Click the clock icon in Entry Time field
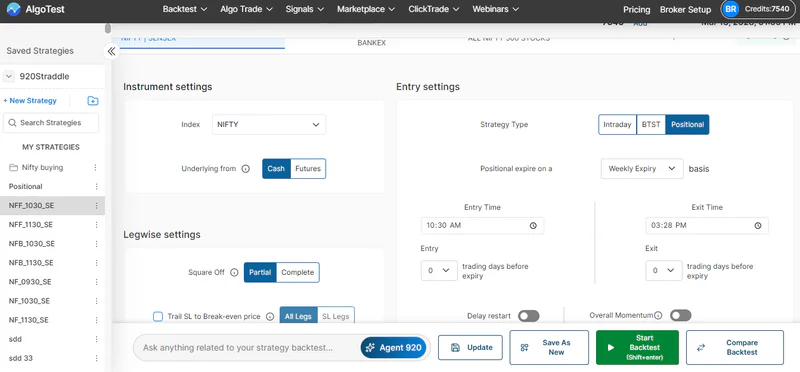Image resolution: width=800 pixels, height=372 pixels. [533, 226]
